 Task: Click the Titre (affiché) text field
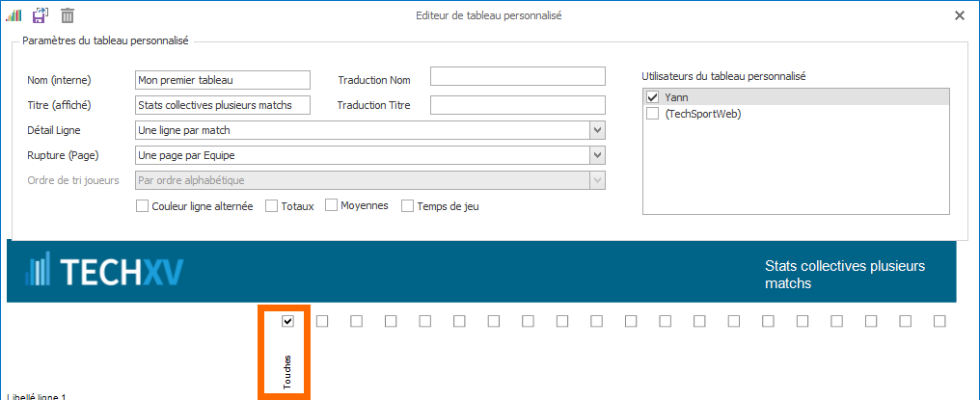[223, 105]
